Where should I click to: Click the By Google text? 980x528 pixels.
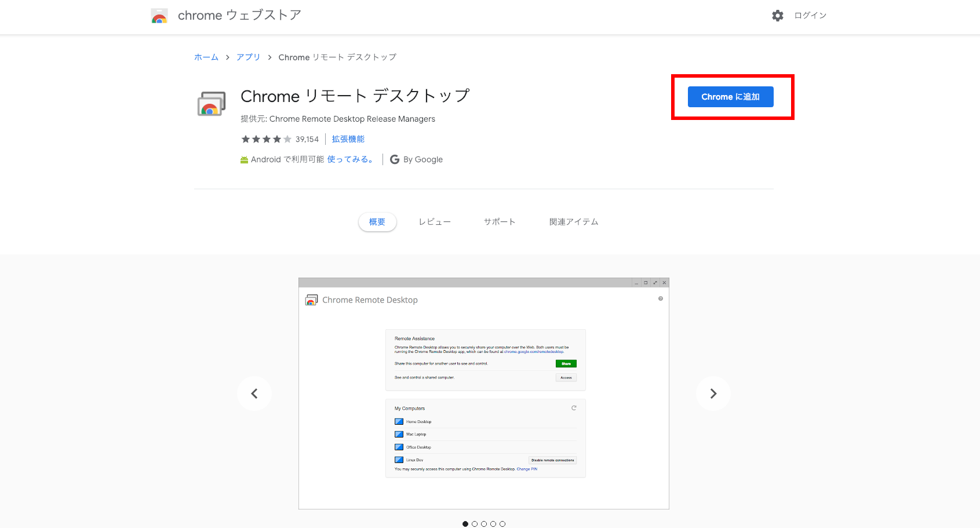423,159
